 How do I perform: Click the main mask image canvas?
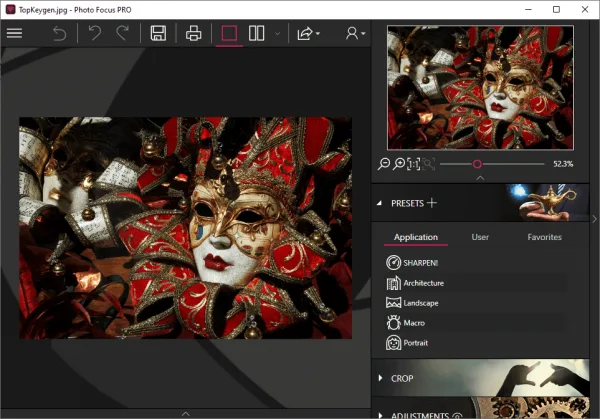click(x=186, y=228)
